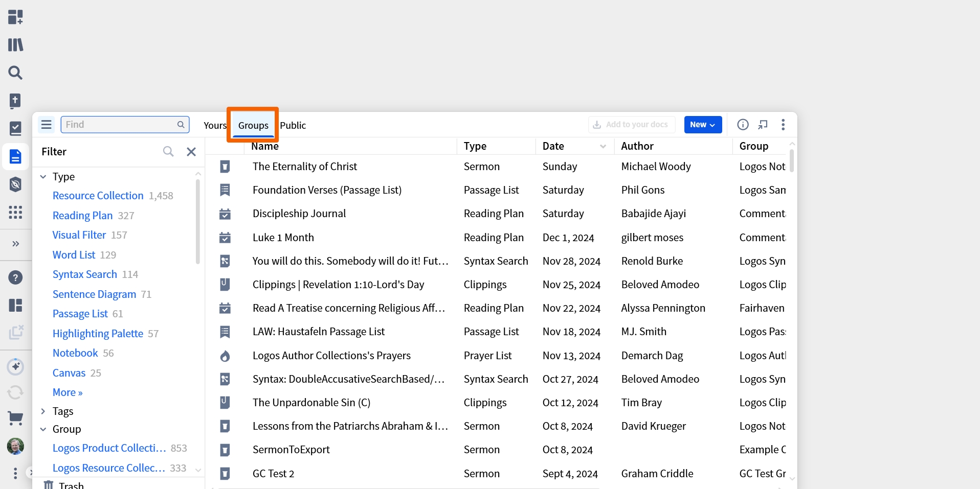Filter by Reading Plan type
Viewport: 980px width, 489px height.
click(82, 216)
